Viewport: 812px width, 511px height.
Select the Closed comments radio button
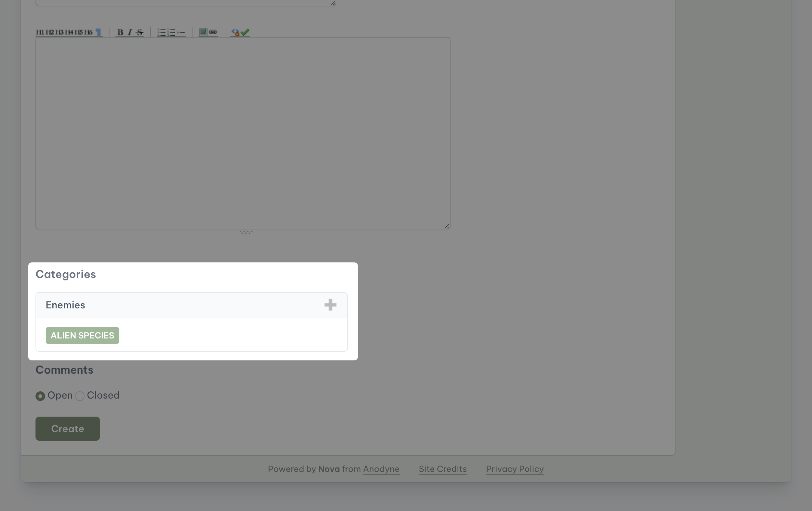pos(79,396)
